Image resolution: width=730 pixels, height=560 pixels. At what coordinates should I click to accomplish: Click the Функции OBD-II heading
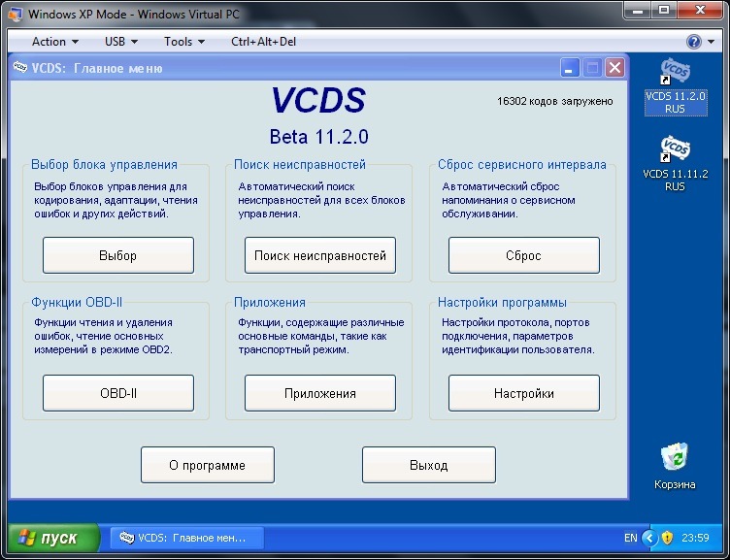[77, 302]
